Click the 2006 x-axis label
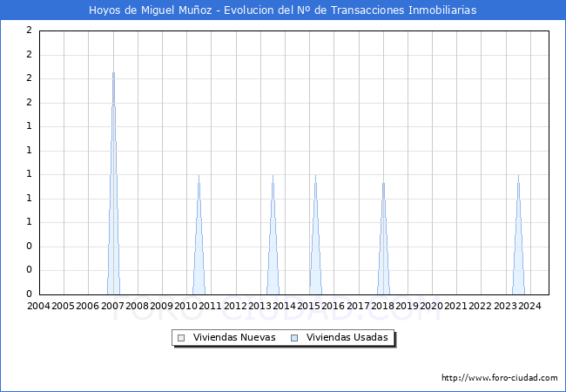Viewport: 566px width, 392px height. (88, 306)
